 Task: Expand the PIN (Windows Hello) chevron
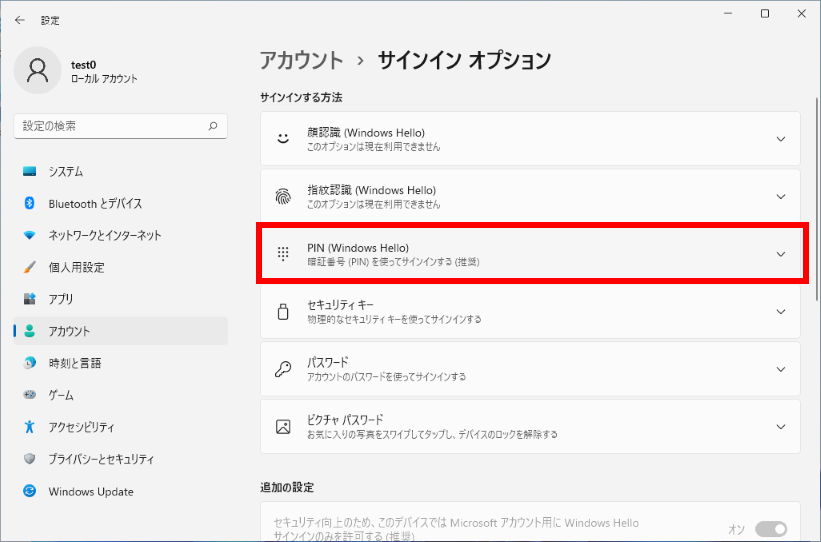tap(781, 254)
